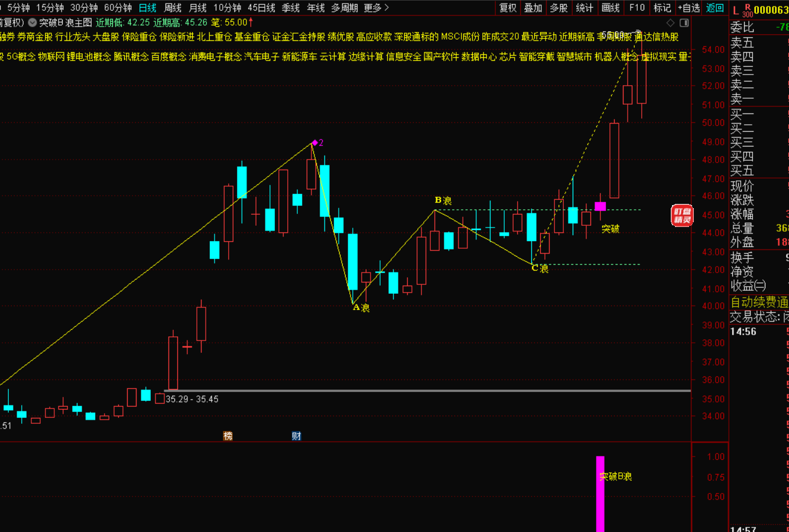
Task: Select the 60分钟 period tab
Action: tap(118, 8)
